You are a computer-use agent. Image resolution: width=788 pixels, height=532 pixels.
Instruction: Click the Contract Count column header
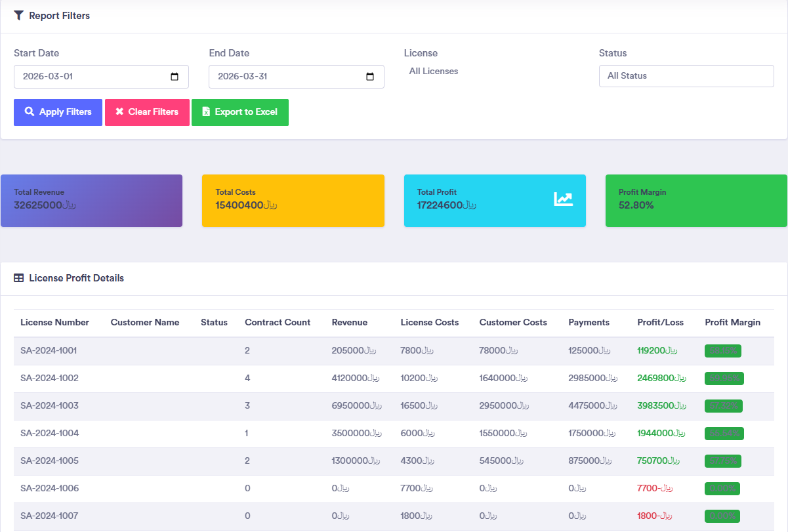[278, 323]
